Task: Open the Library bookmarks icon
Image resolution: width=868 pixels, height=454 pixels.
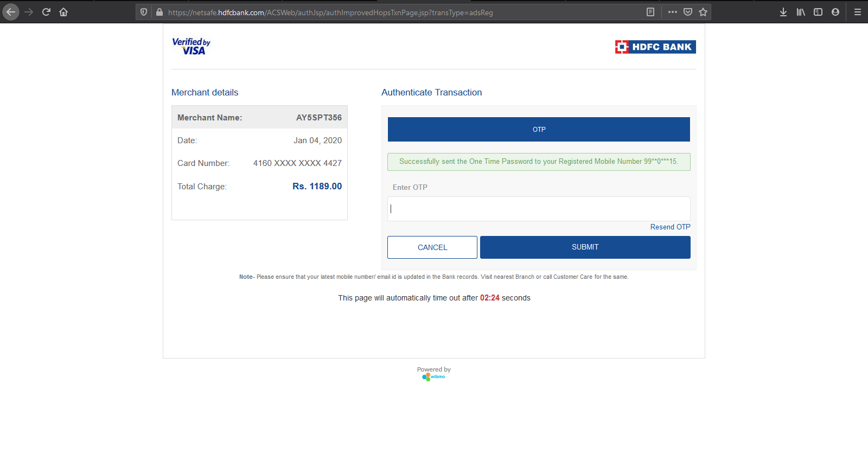Action: point(801,12)
